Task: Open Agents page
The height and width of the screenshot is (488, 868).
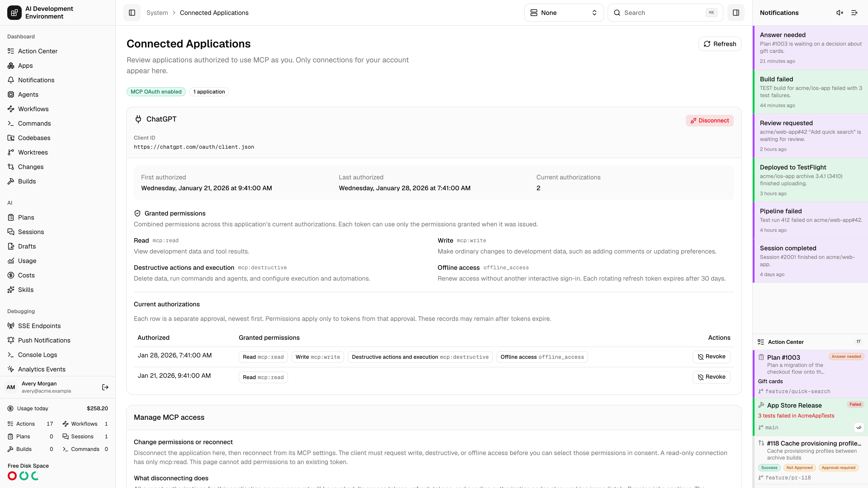Action: point(58,95)
